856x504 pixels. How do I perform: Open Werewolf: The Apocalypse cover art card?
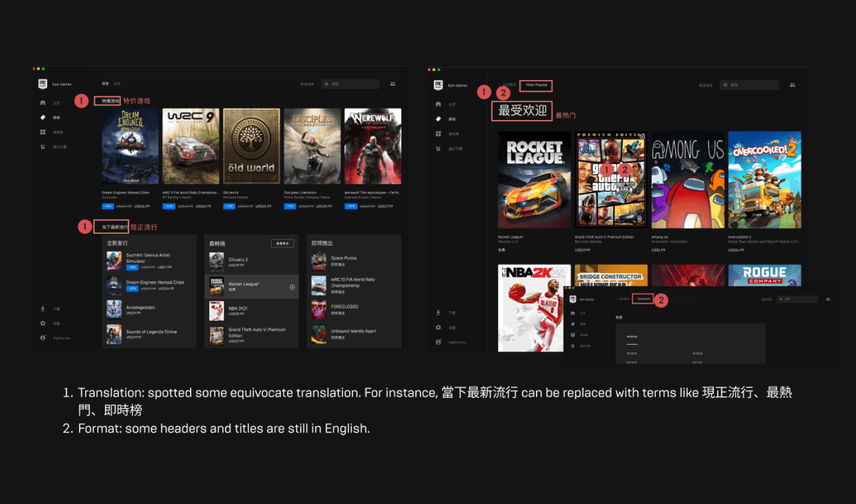(373, 146)
